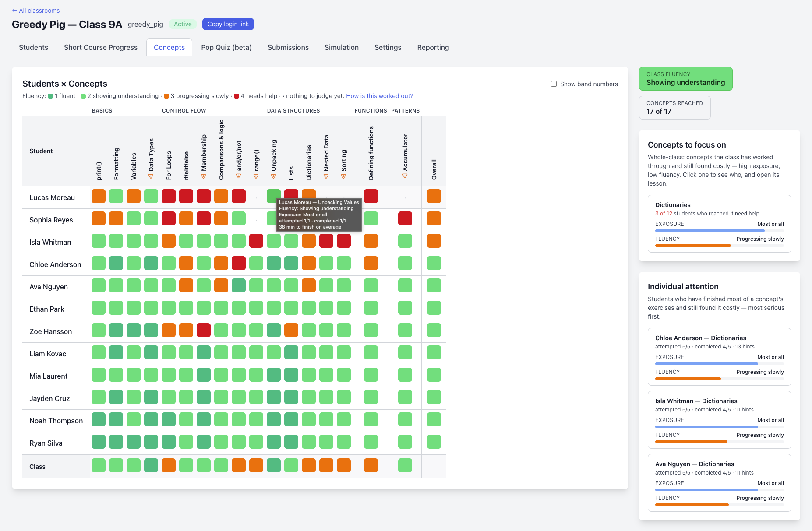Click Chloe Anderson's red and/or/not cell
This screenshot has width=812, height=531.
239,263
